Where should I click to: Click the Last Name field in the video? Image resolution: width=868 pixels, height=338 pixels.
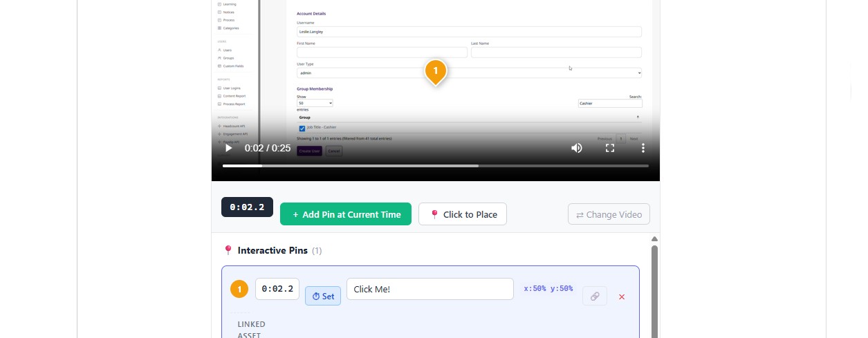click(x=556, y=53)
